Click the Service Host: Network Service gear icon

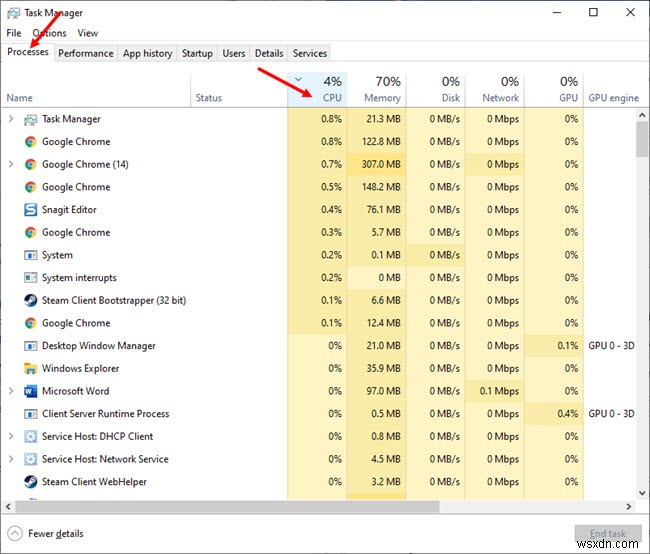coord(30,459)
